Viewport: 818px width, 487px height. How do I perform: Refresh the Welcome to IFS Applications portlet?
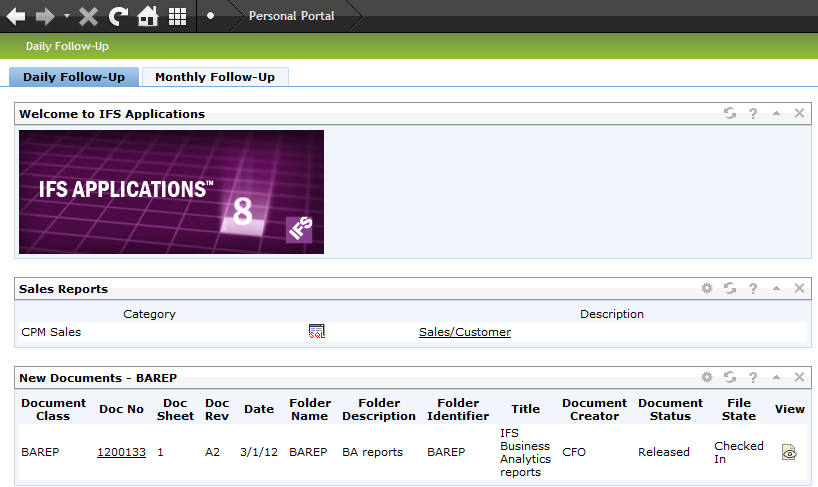coord(730,113)
